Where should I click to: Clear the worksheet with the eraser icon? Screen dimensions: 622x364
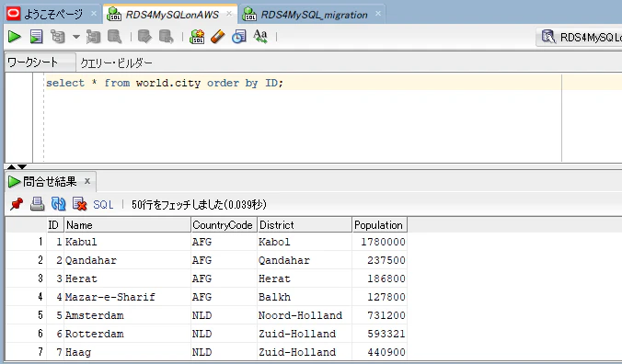click(x=218, y=37)
